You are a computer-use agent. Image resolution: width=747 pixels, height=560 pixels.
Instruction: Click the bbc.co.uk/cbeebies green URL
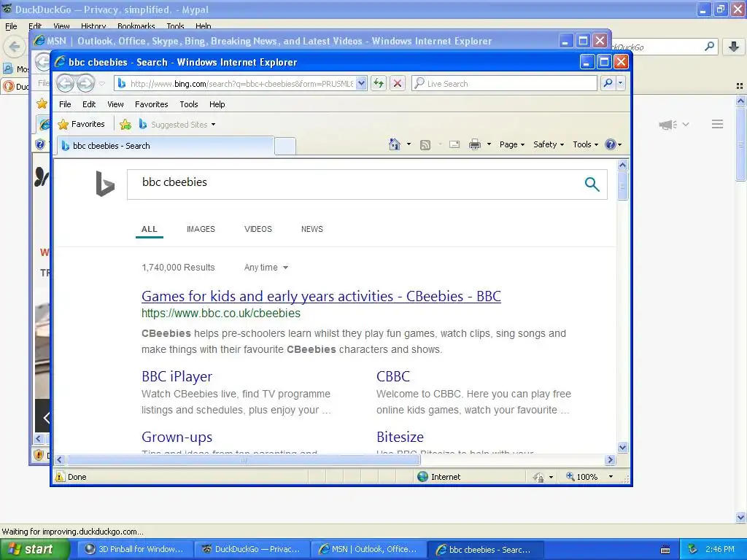(x=221, y=314)
